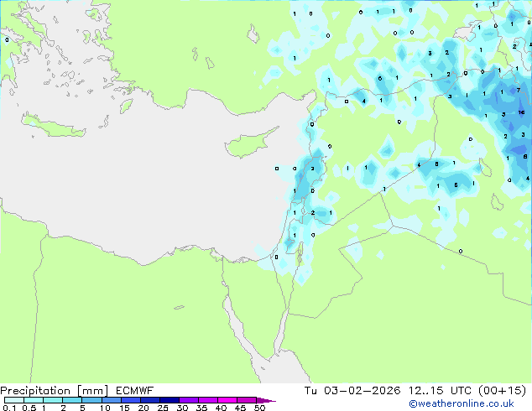The image size is (532, 411).
Task: Click the island of Crete on map
Action: [53, 125]
